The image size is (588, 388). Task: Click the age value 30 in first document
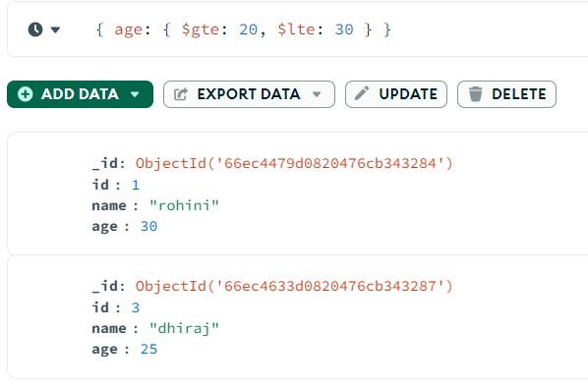pyautogui.click(x=148, y=226)
